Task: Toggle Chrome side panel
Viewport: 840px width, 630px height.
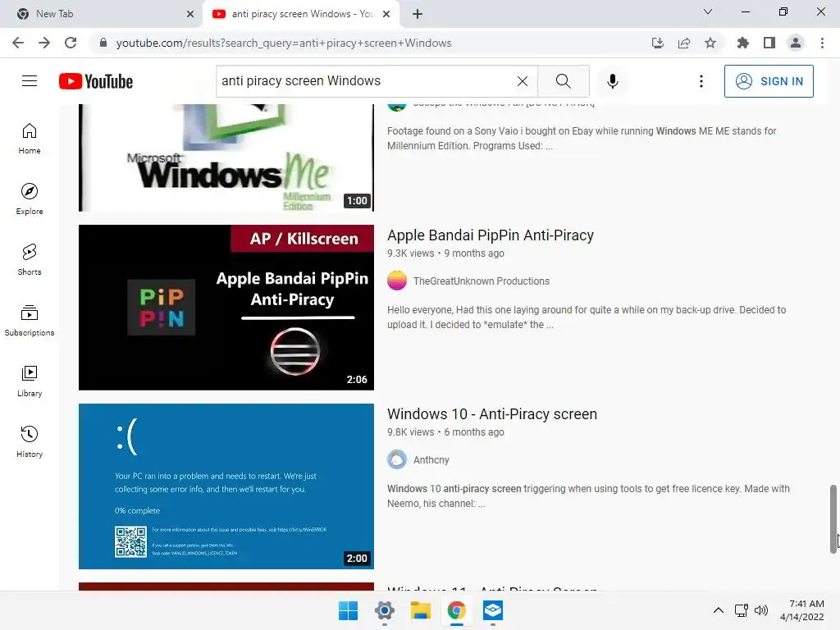Action: coord(769,43)
